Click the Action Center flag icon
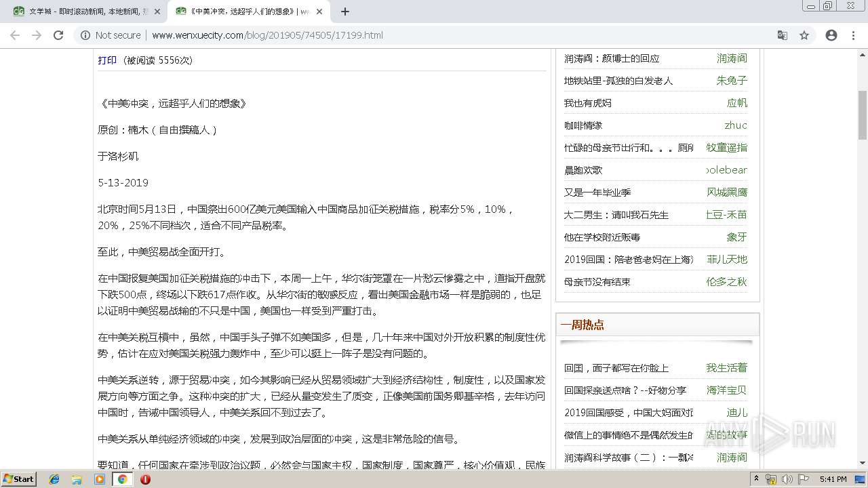This screenshot has height=488, width=868. (x=803, y=479)
